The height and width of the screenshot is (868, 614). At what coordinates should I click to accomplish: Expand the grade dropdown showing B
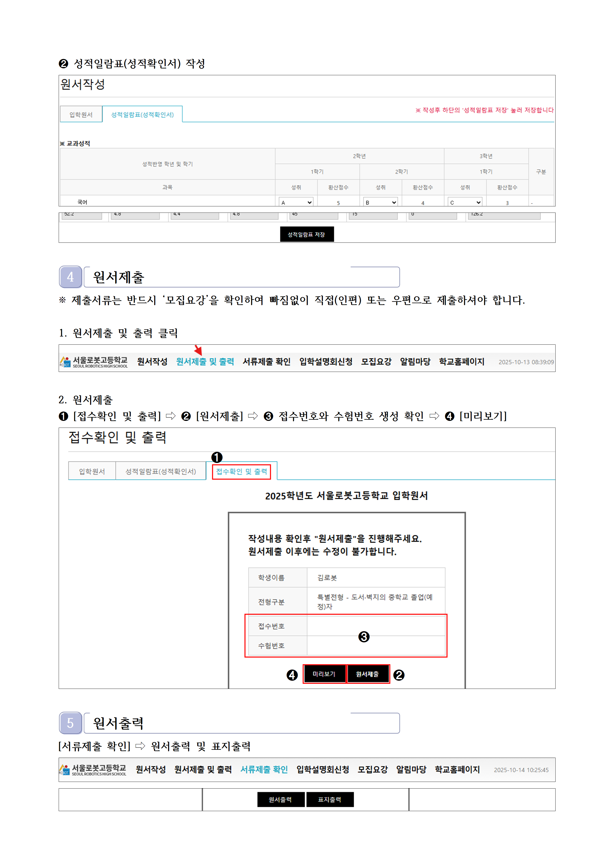(x=380, y=202)
